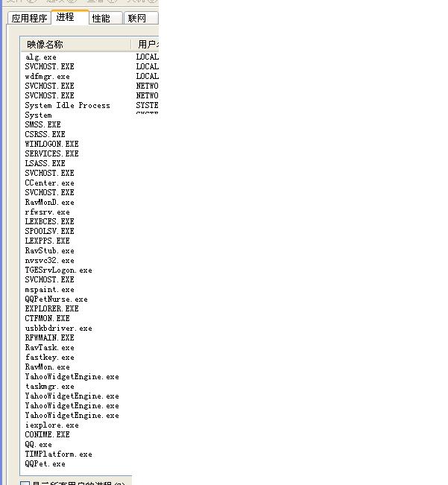
Task: Select the nvsvc32.exe process
Action: click(49, 260)
